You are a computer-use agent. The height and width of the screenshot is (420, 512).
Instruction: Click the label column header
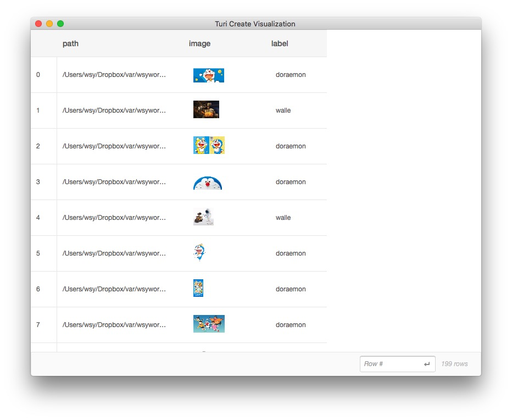coord(280,43)
